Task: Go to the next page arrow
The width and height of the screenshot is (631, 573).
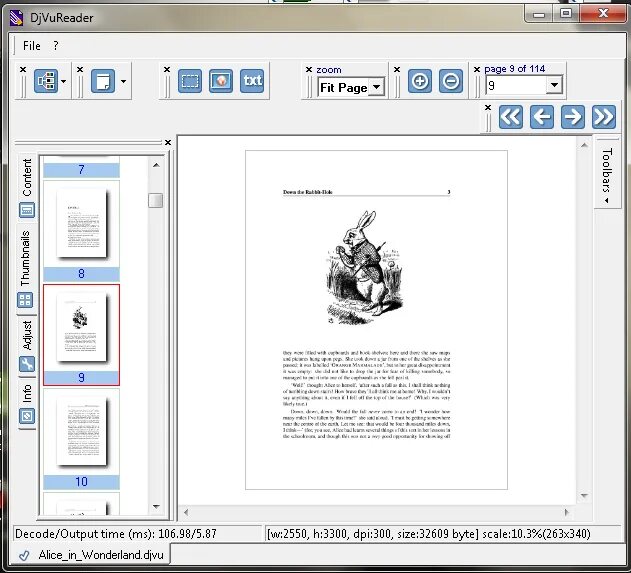Action: click(573, 117)
